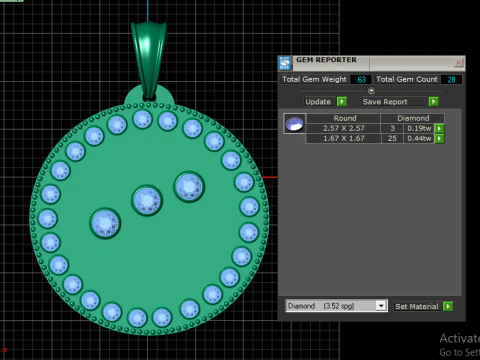Click the Set Material button label
The width and height of the screenshot is (480, 360).
click(417, 306)
